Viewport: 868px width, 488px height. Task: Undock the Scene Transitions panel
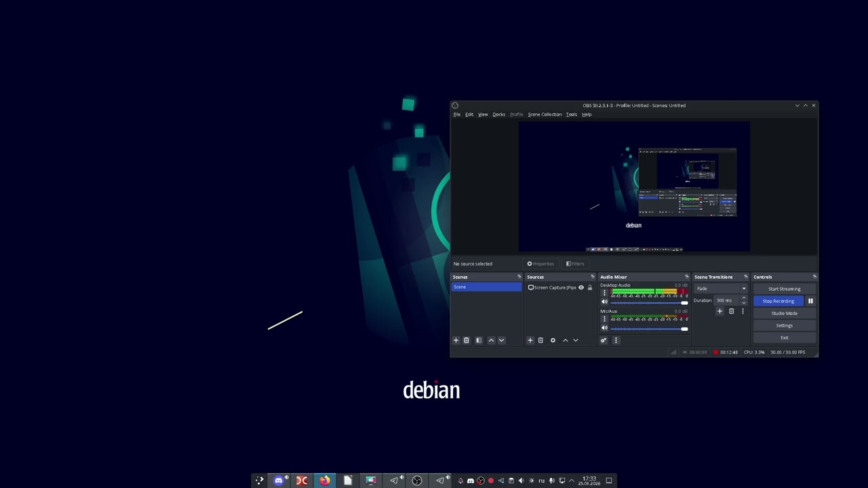click(746, 277)
